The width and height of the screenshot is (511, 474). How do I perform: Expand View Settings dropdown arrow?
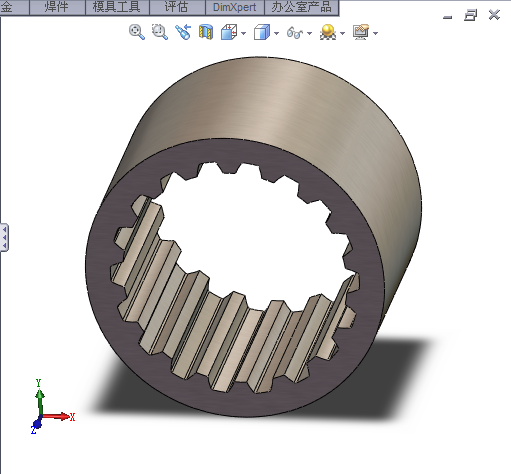pos(375,33)
